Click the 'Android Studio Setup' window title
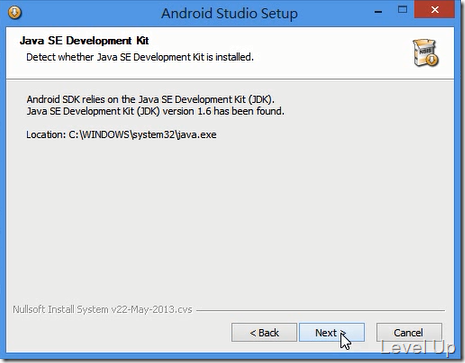Viewport: 465px width, 363px height. [x=229, y=14]
